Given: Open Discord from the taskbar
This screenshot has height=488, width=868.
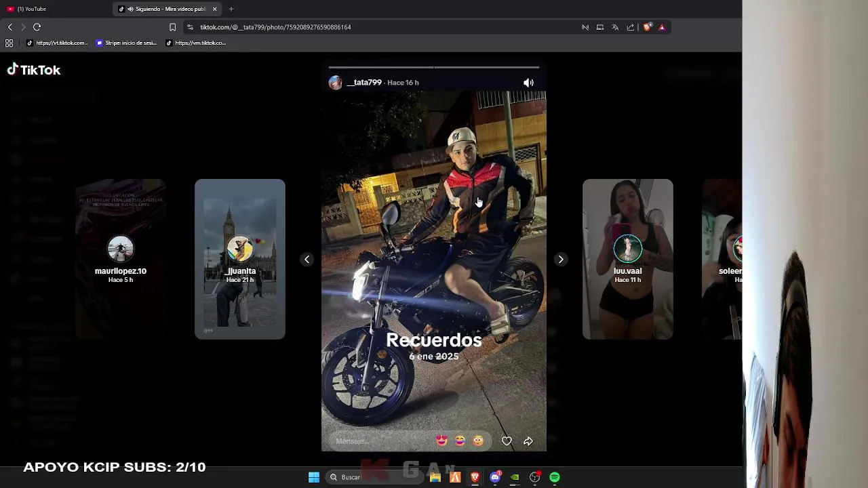Looking at the screenshot, I should coord(495,477).
